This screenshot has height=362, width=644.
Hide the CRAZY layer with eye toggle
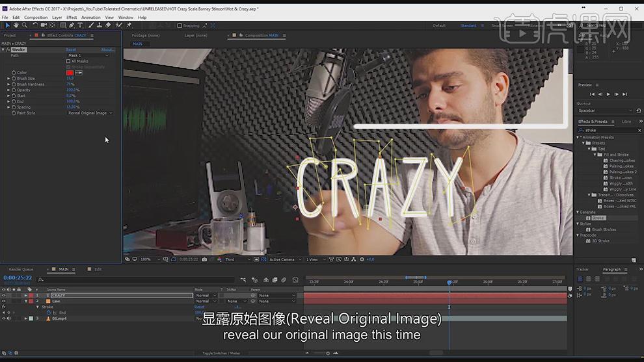tap(4, 296)
